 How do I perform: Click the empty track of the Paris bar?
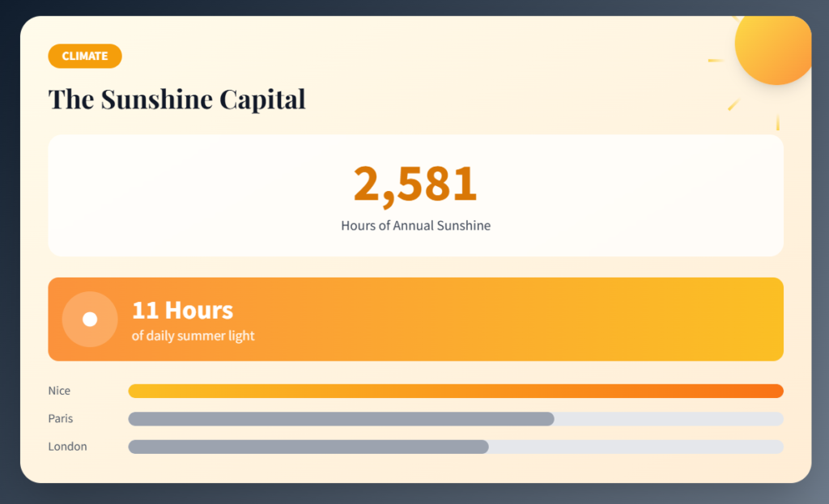pyautogui.click(x=669, y=419)
